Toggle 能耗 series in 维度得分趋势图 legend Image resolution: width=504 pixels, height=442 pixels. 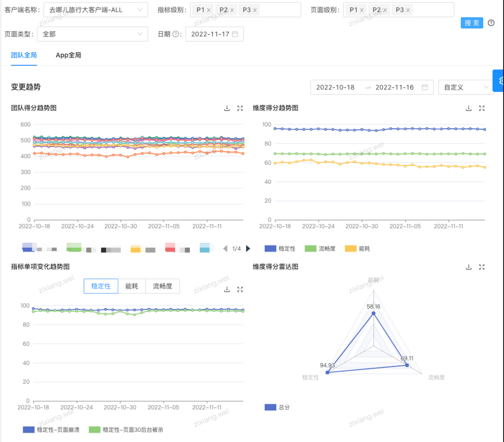(357, 248)
